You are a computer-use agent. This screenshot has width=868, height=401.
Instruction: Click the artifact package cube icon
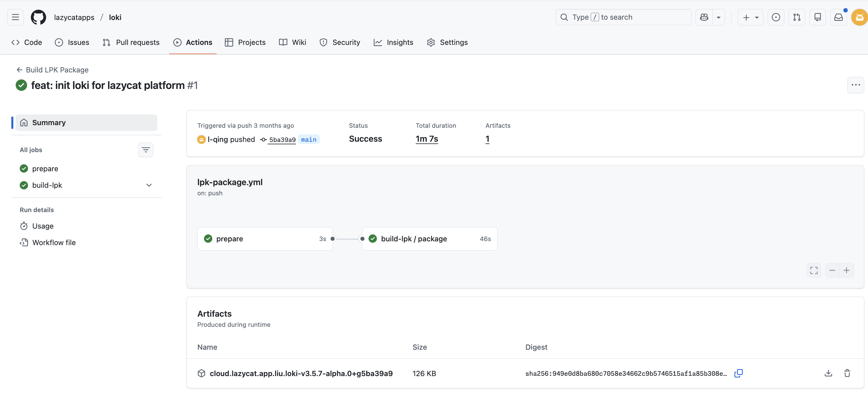click(202, 373)
